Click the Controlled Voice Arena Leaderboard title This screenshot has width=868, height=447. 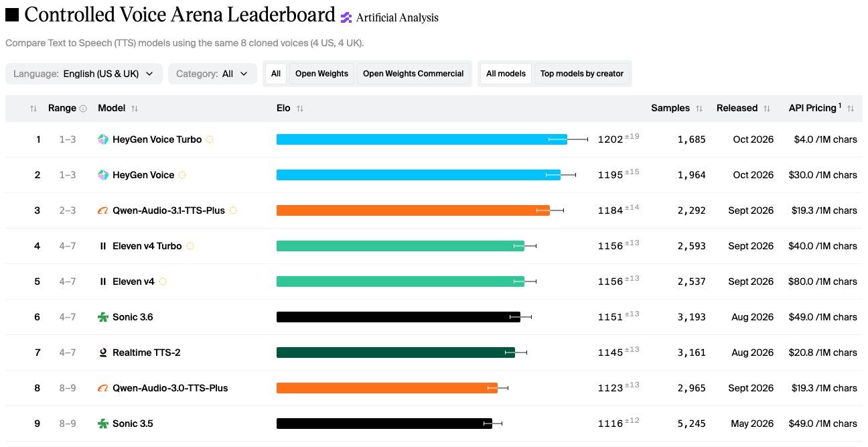[x=179, y=15]
